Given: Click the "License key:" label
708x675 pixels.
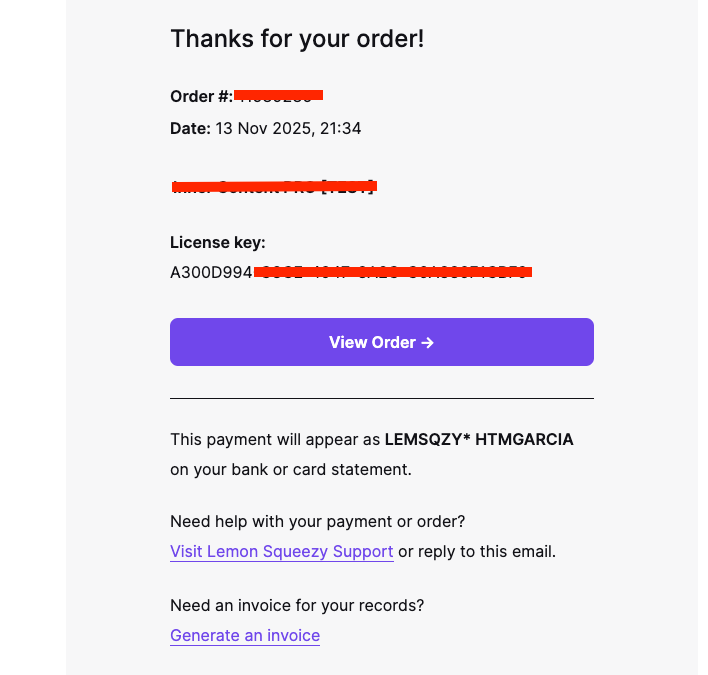Looking at the screenshot, I should pyautogui.click(x=217, y=242).
